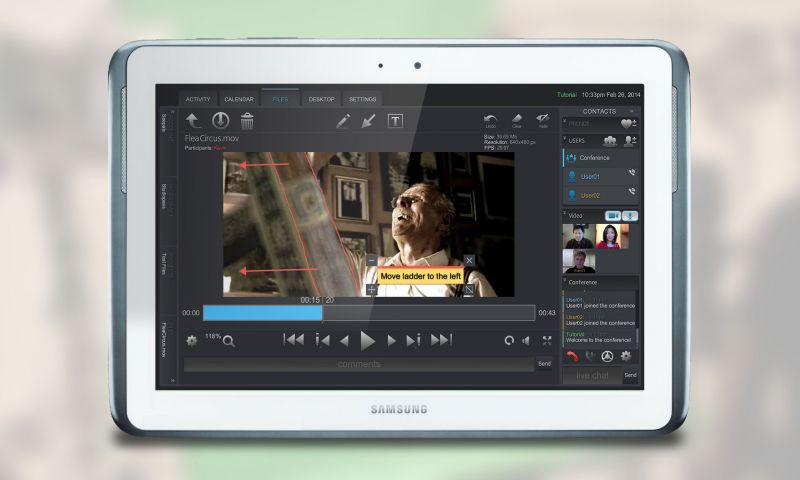
Task: Toggle the volume speaker icon
Action: coord(527,340)
